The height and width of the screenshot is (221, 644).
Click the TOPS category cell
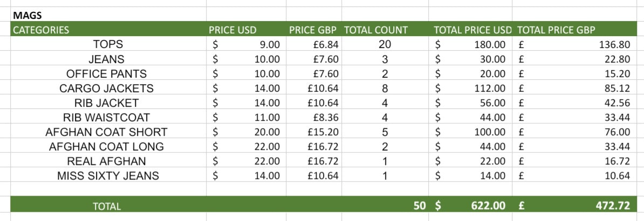(x=108, y=44)
